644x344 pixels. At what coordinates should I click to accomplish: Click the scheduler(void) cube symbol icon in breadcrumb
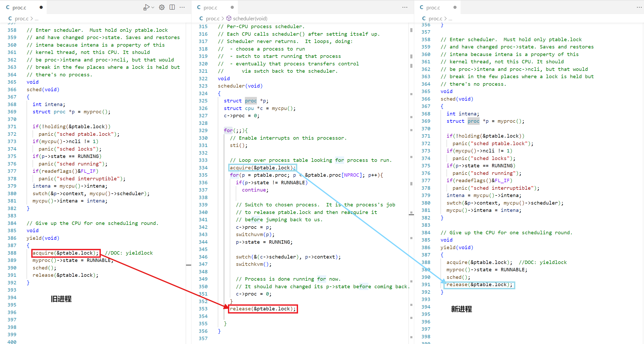coord(229,18)
